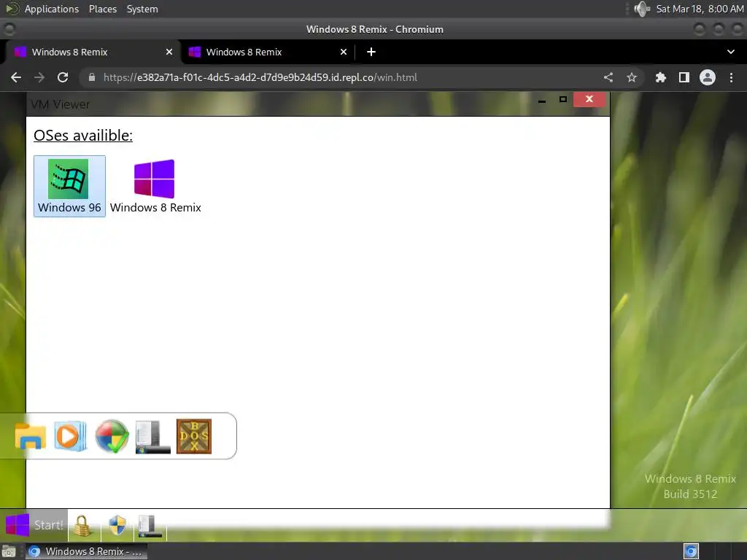Viewport: 747px width, 560px height.
Task: Open the colorful shield checkmark dock icon
Action: [112, 436]
